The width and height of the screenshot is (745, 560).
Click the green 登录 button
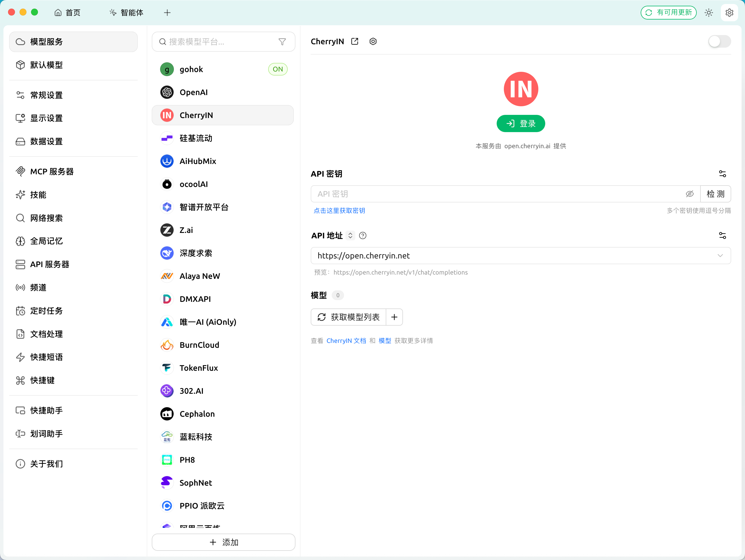tap(521, 124)
